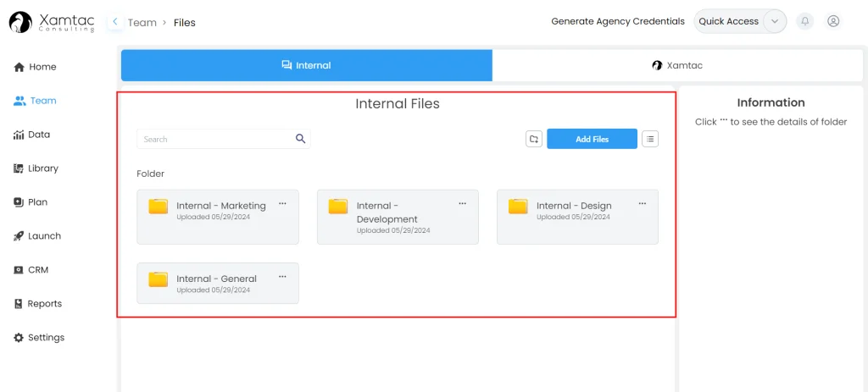Switch to the Xamtac tab
This screenshot has width=868, height=392.
pos(677,65)
